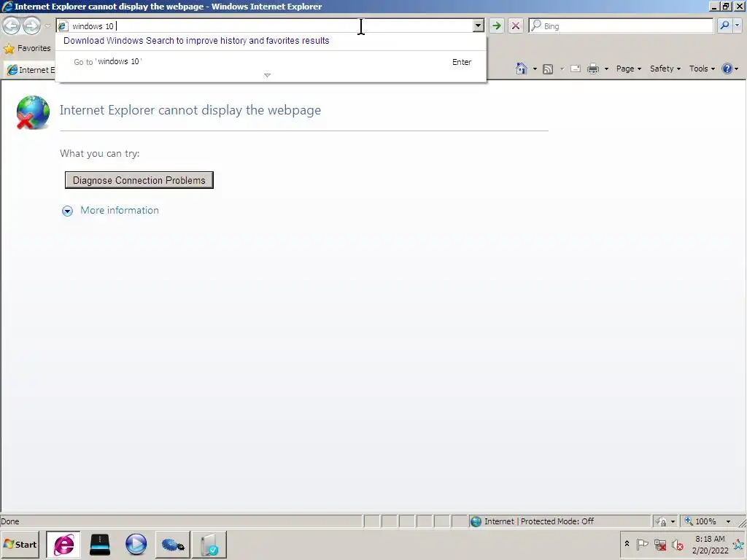Screen dimensions: 747x560
Task: Click the muted volume tray icon
Action: [677, 544]
